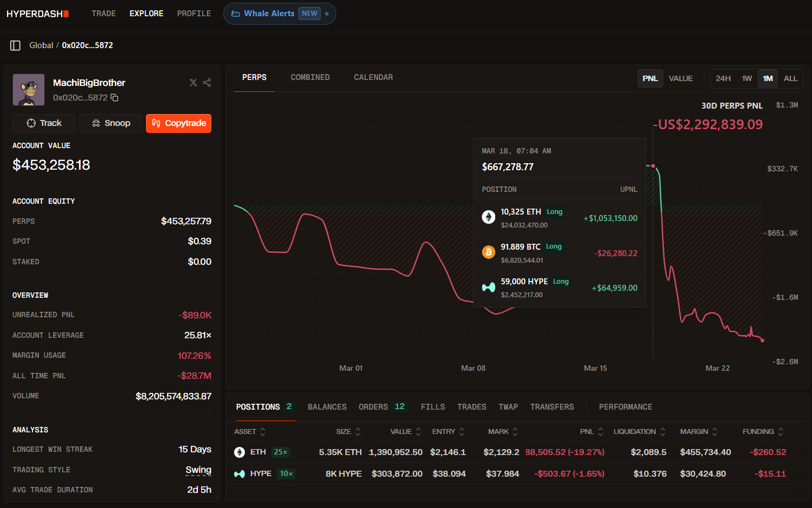Show PNL chart mode
This screenshot has width=812, height=508.
[650, 78]
